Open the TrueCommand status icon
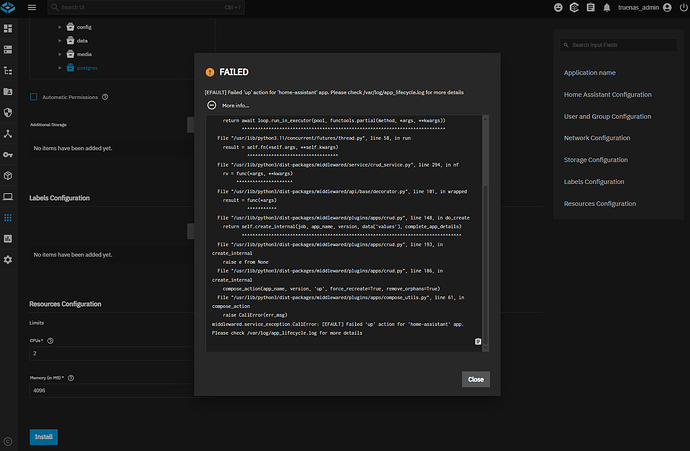Image resolution: width=690 pixels, height=451 pixels. (574, 7)
